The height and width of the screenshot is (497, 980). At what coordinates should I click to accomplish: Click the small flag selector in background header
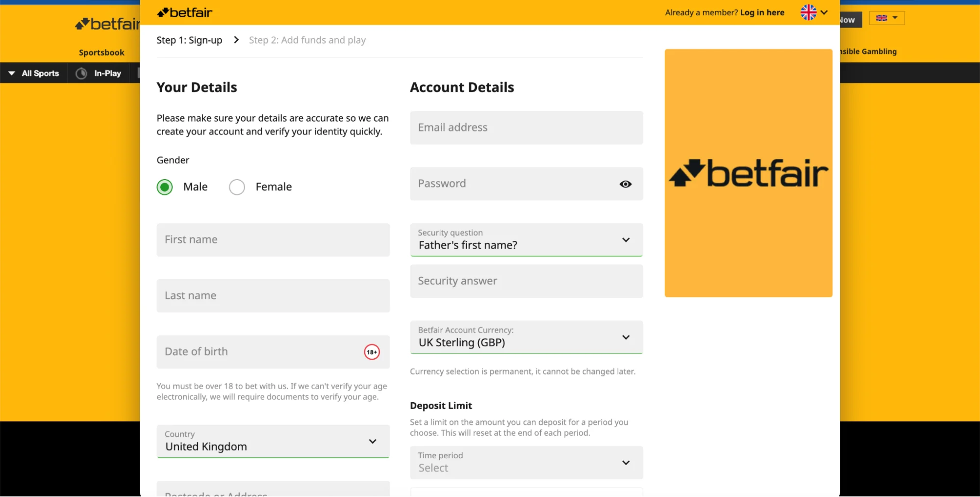(886, 18)
